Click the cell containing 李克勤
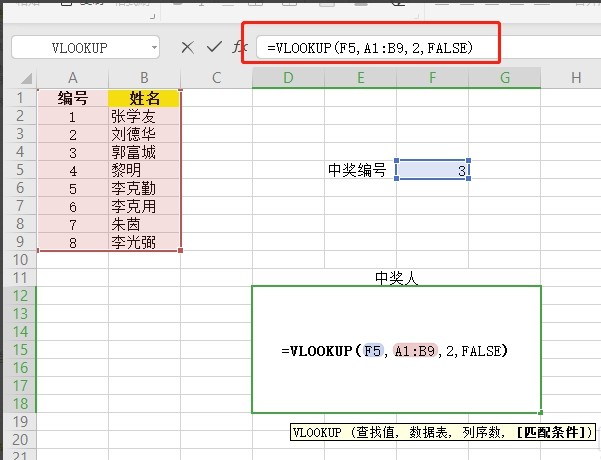Viewport: 601px width, 460px height. click(144, 188)
